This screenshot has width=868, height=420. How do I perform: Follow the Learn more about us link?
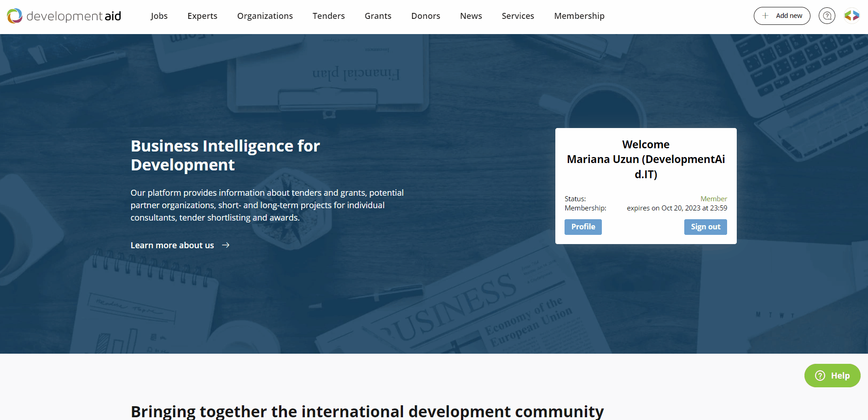pyautogui.click(x=172, y=245)
